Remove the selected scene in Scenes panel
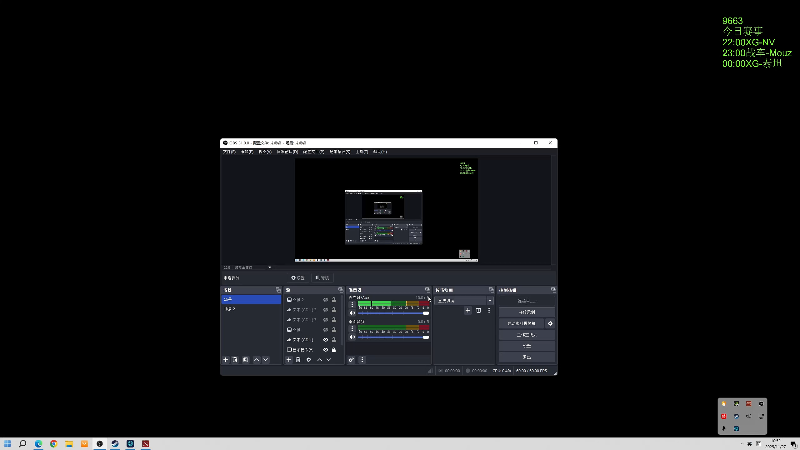Screen dimensions: 800x450 (235, 360)
